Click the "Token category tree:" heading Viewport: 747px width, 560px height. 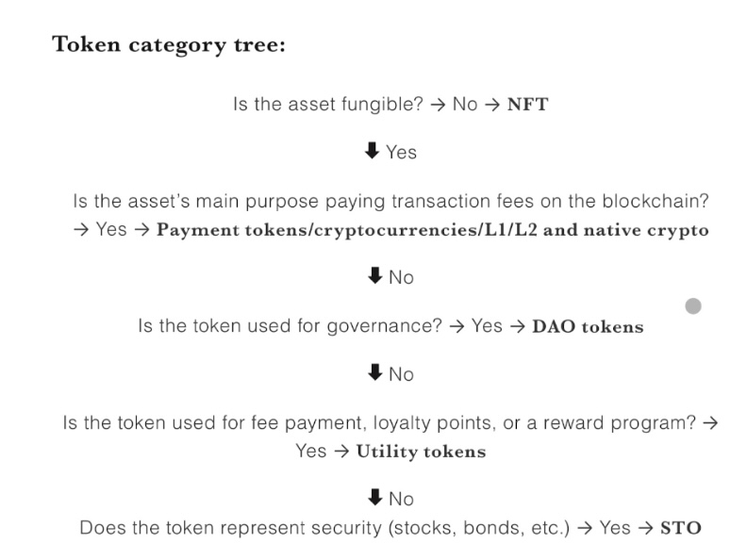click(169, 44)
